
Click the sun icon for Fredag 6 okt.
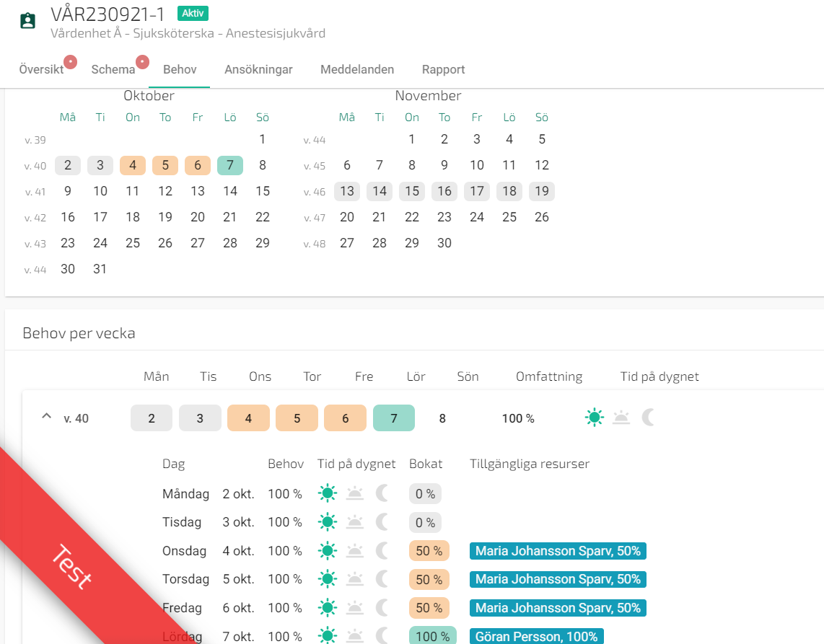point(328,608)
